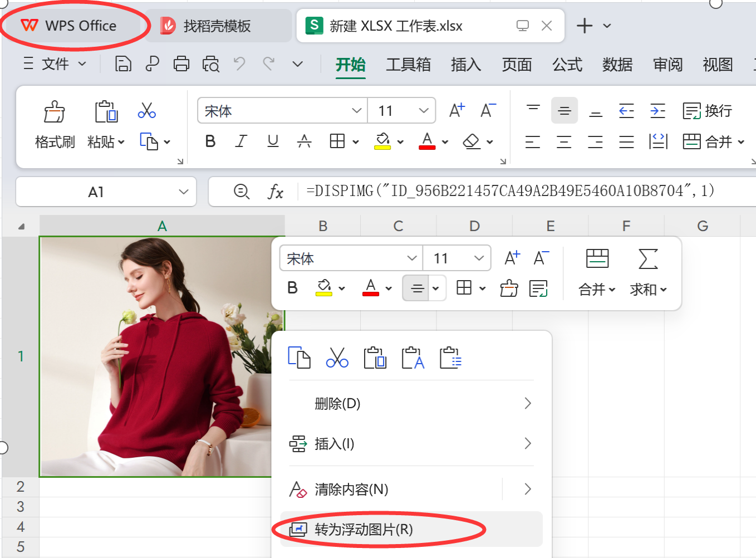Click the Cut scissors icon in ribbon
The width and height of the screenshot is (756, 558).
click(146, 110)
